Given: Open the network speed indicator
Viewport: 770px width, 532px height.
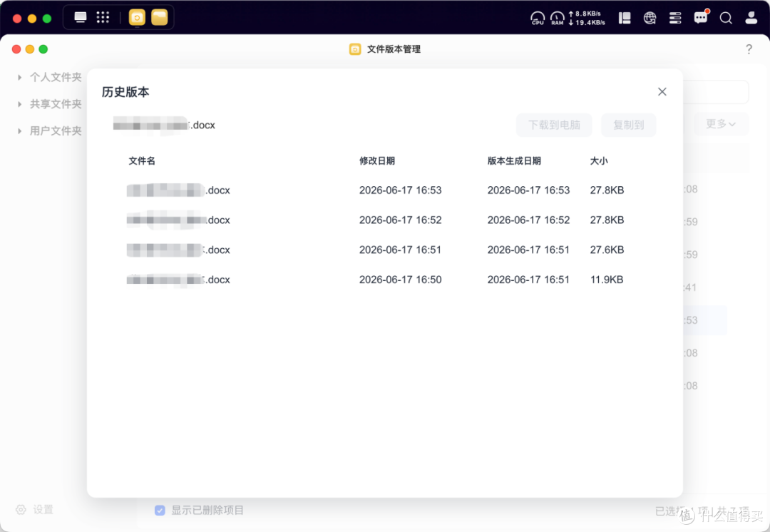Looking at the screenshot, I should [587, 18].
